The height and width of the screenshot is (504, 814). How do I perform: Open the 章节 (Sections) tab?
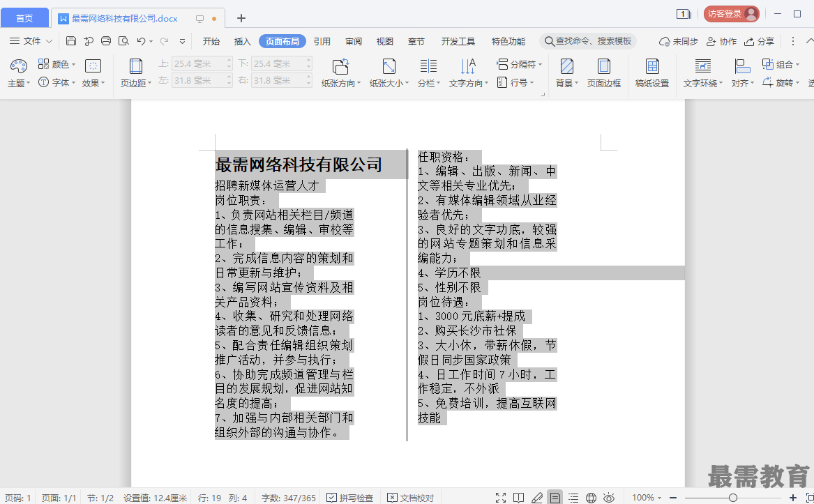[416, 41]
